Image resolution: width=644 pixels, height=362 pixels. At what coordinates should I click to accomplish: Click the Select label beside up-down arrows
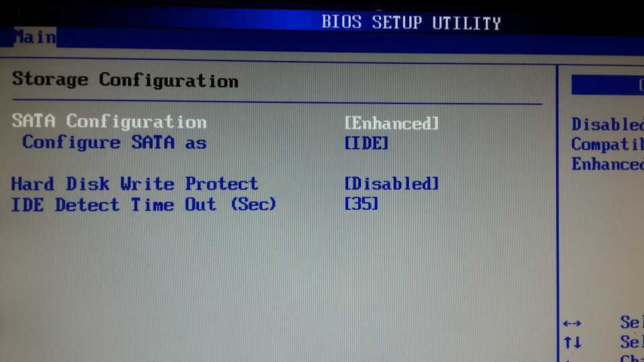[632, 341]
